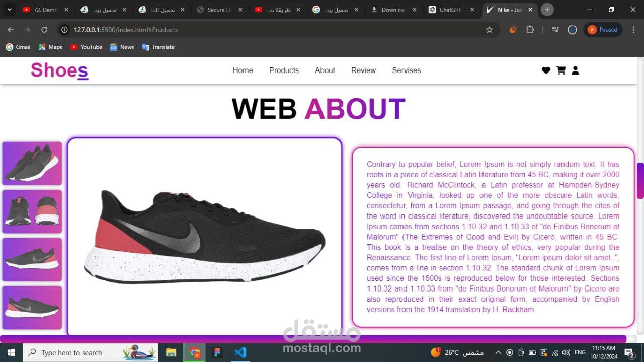Open Chrome three-dot menu
The image size is (644, 362).
pos(633,30)
